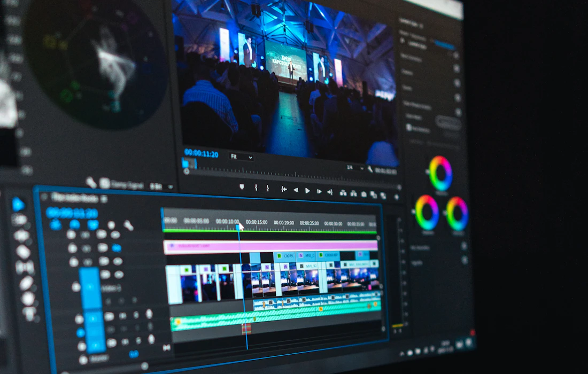Select the pink Adjustment Layer clip
The image size is (588, 374).
270,246
